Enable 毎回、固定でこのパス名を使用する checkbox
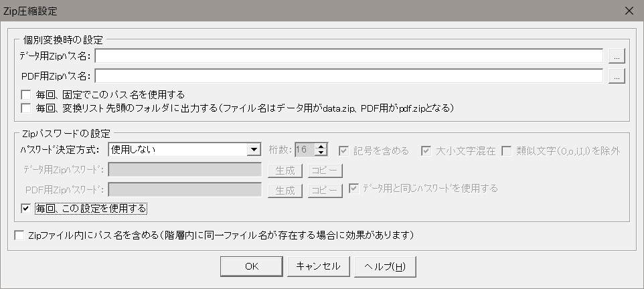The image size is (644, 289). coord(27,94)
